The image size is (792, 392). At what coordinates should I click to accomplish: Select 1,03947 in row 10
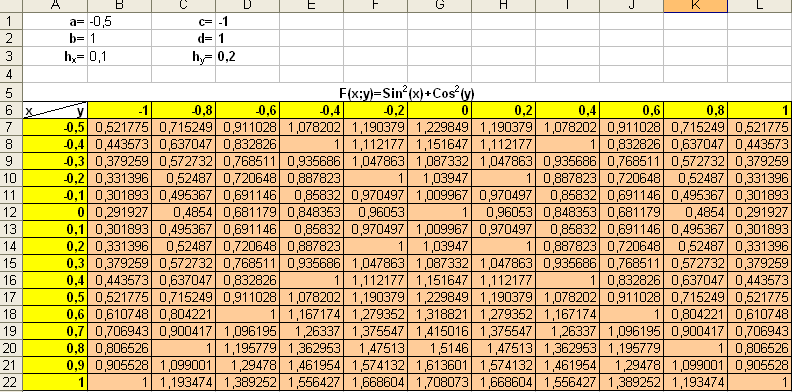tap(439, 178)
